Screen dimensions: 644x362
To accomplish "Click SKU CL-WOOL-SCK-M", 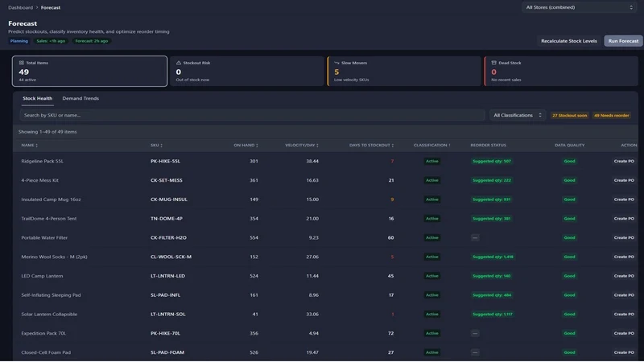I will pyautogui.click(x=171, y=257).
